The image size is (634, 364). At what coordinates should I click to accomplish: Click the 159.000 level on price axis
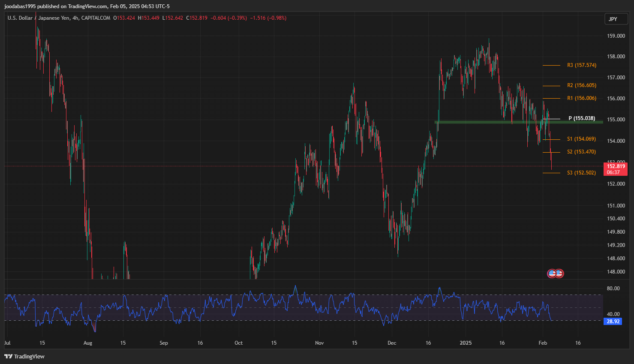tap(616, 36)
